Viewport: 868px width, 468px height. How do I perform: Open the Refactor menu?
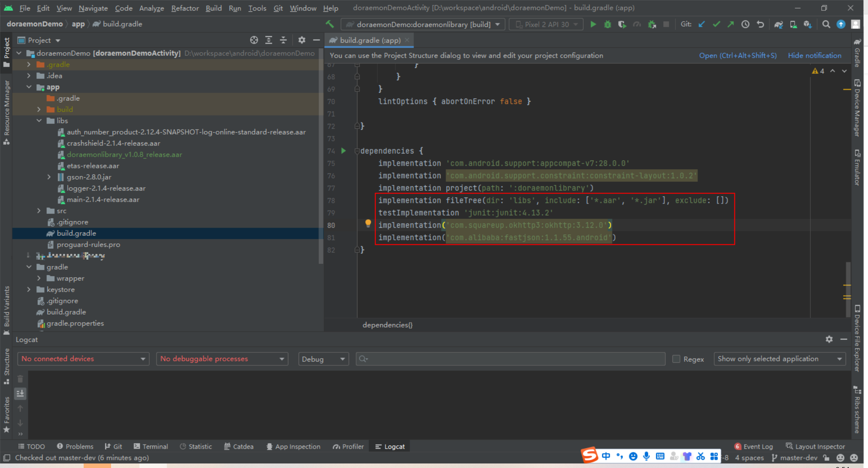pos(185,8)
